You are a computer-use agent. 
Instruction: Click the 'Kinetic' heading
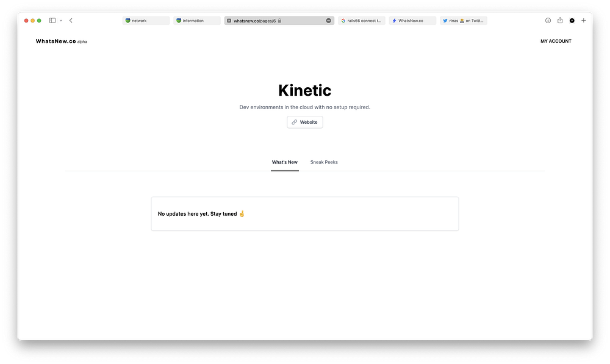304,91
